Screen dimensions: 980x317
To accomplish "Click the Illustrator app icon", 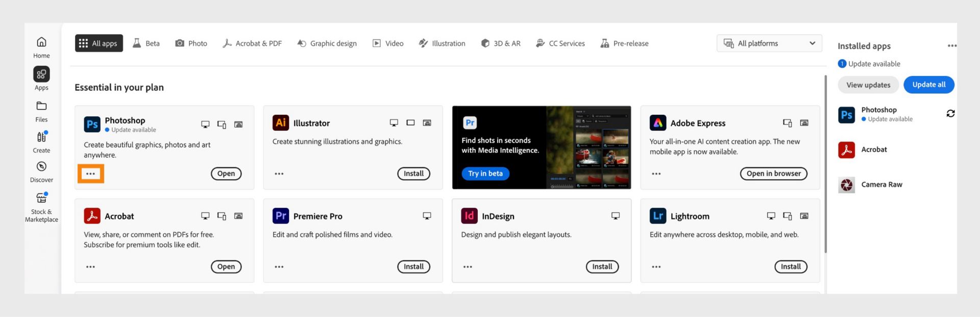I will point(281,123).
